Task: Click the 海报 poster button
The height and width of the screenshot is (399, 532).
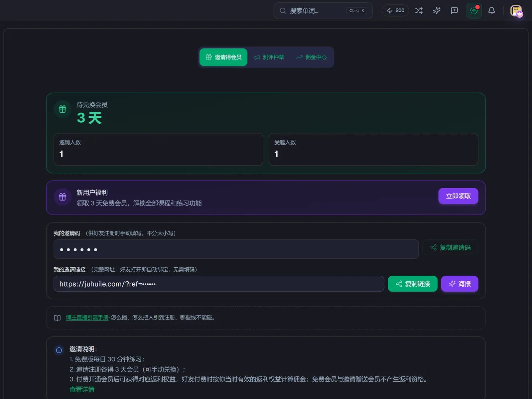Action: [x=460, y=284]
